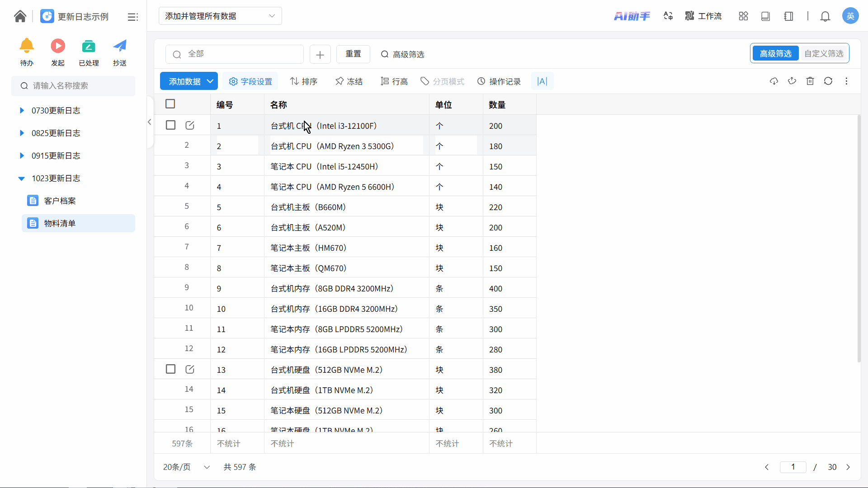Click the delete trash icon in toolbar
Viewport: 868px width, 488px height.
pos(810,81)
